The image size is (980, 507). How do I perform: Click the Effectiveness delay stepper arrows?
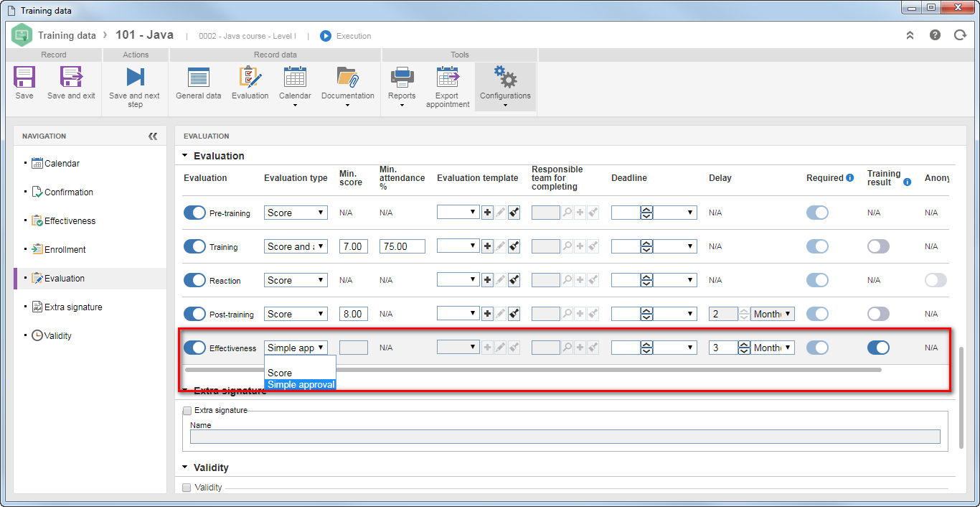click(x=744, y=348)
